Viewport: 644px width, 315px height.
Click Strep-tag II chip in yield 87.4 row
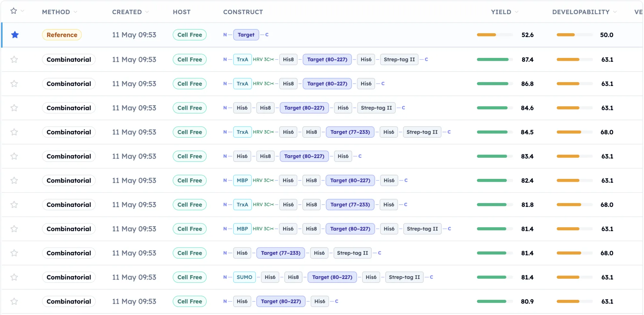(399, 60)
